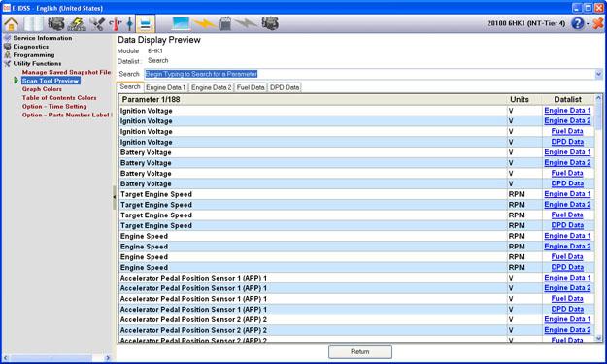This screenshot has width=607, height=364.
Task: Select the first Target Engine Speed row text
Action: coord(156,194)
